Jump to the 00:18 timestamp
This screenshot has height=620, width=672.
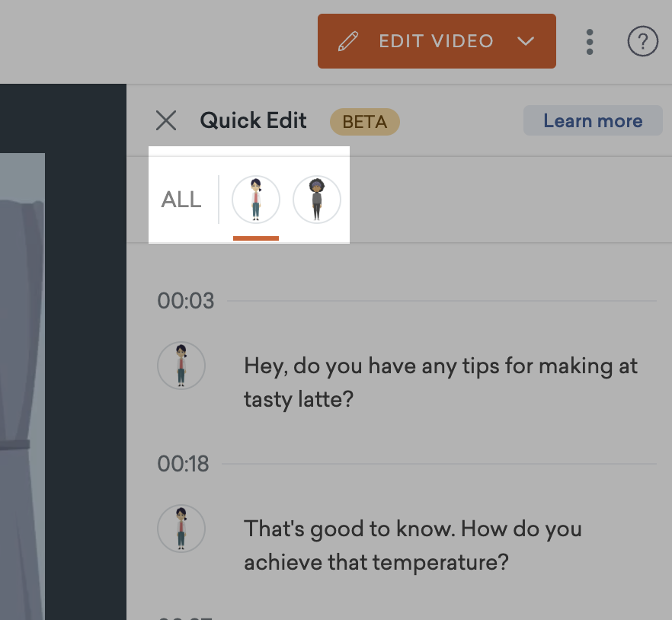(183, 464)
